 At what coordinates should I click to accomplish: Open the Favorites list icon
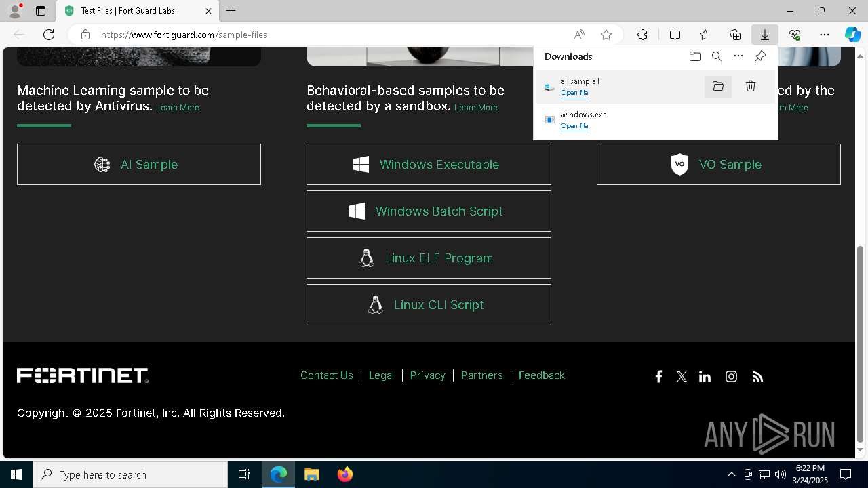(705, 35)
